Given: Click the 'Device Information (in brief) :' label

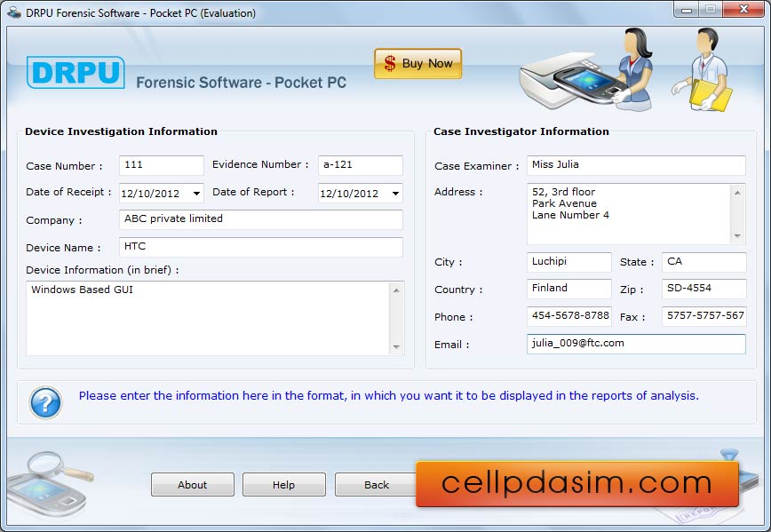Looking at the screenshot, I should point(102,270).
